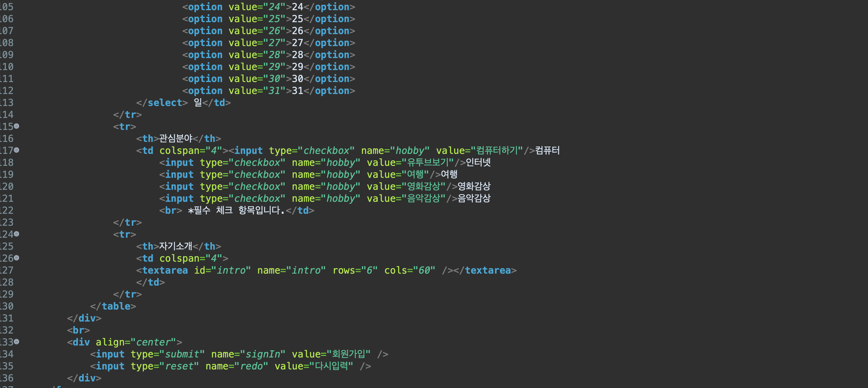The width and height of the screenshot is (868, 388).
Task: Click option value 31 text
Action: point(297,91)
